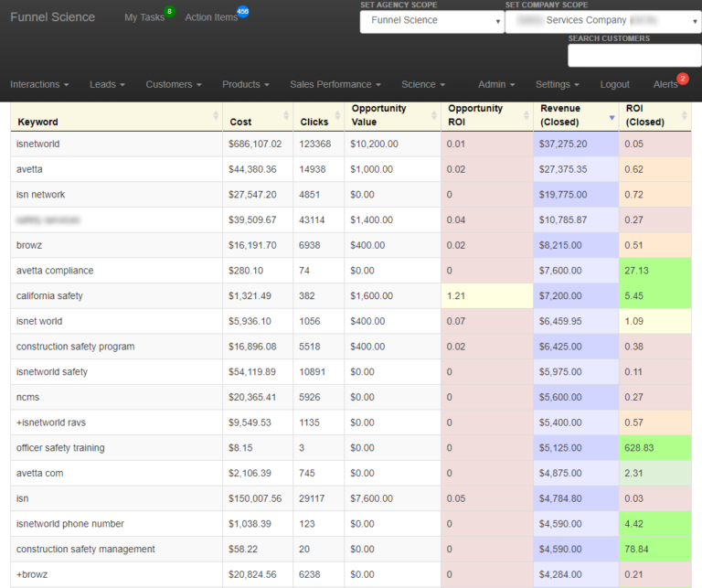Open My Tasks link
Image resolution: width=702 pixels, height=588 pixels.
pos(144,17)
